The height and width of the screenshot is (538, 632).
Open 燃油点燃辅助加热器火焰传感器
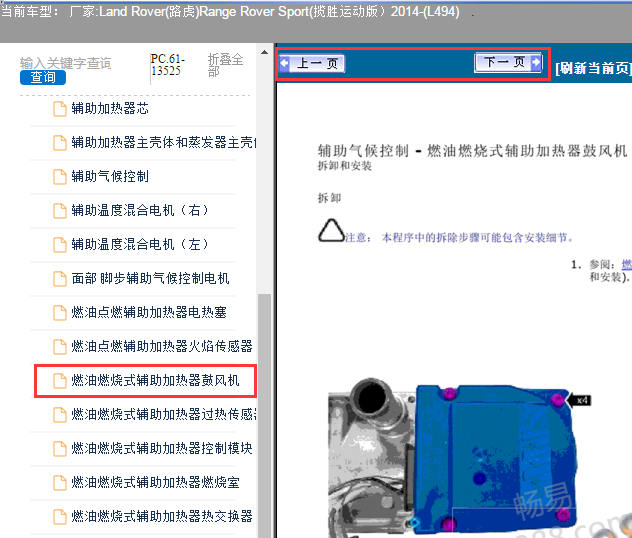tap(162, 346)
